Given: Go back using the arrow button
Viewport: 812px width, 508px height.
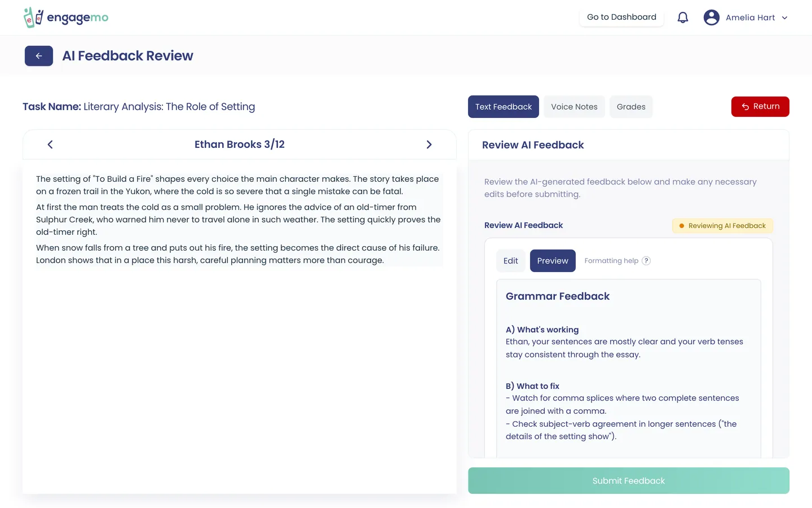Looking at the screenshot, I should coord(39,56).
